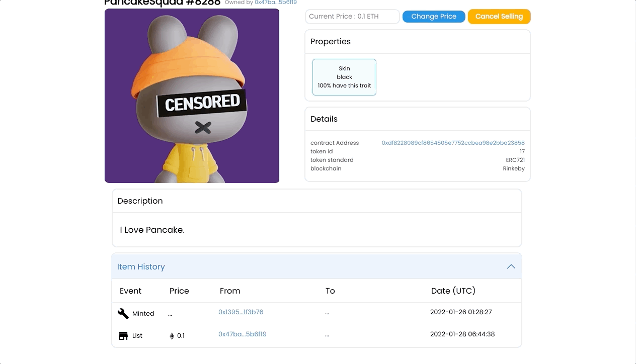Open owner address link 0x47ba...5b6f19 at top
Screen dimensions: 636x364
tap(276, 3)
